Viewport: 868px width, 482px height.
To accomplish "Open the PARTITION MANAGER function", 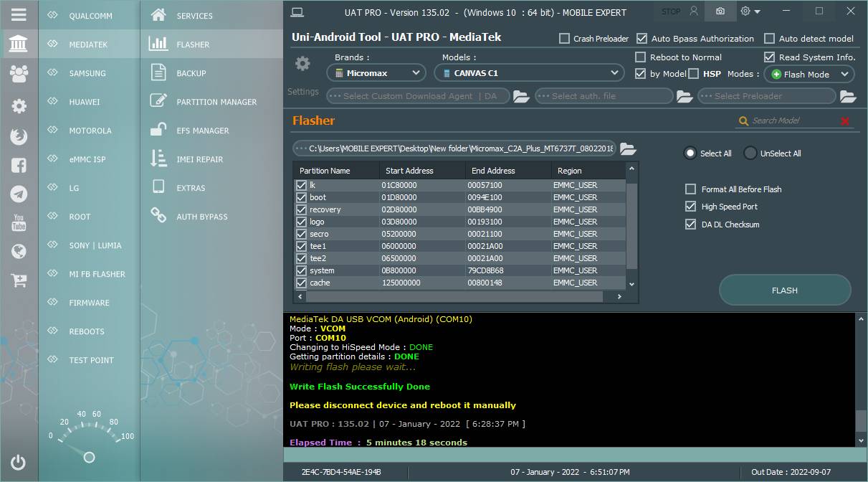I will point(212,102).
